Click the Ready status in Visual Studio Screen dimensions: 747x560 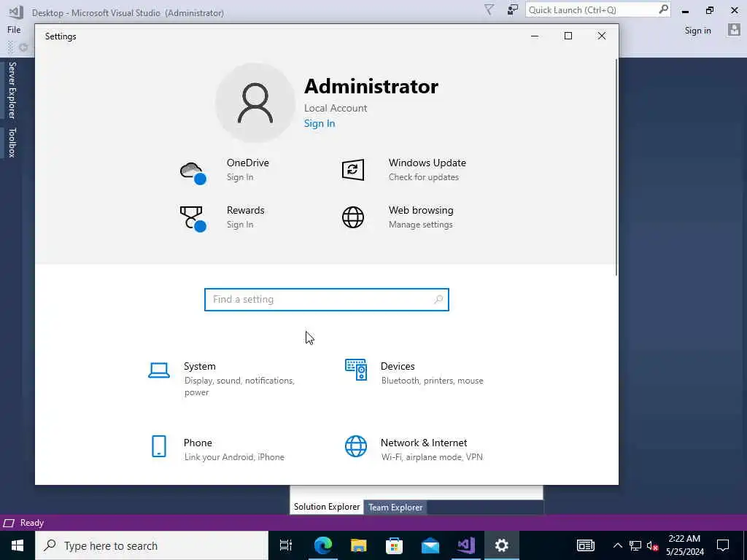(32, 523)
